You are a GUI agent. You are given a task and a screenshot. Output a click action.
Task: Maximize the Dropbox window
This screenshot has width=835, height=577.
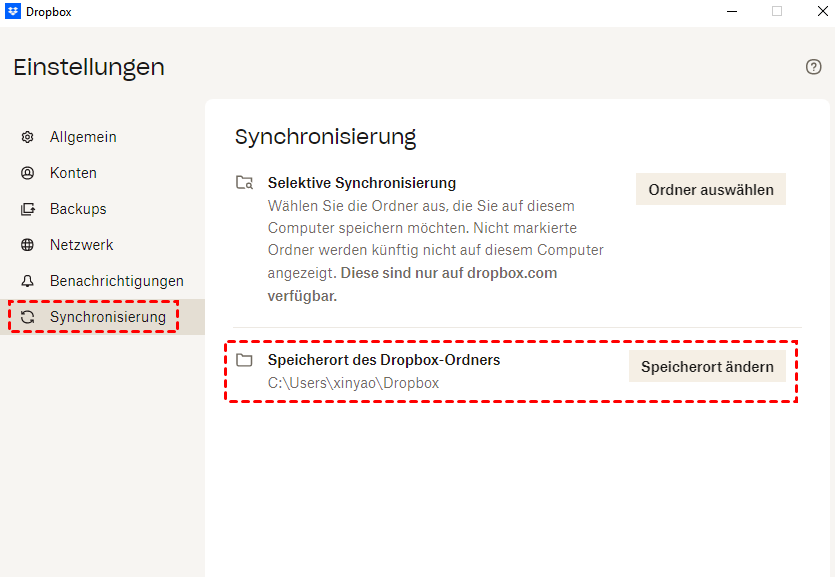[x=776, y=12]
